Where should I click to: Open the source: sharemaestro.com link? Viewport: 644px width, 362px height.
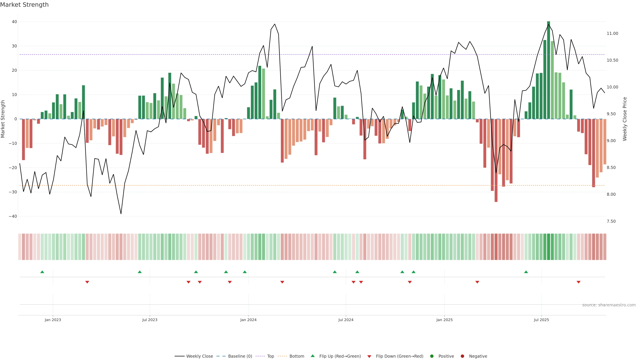[x=609, y=305]
